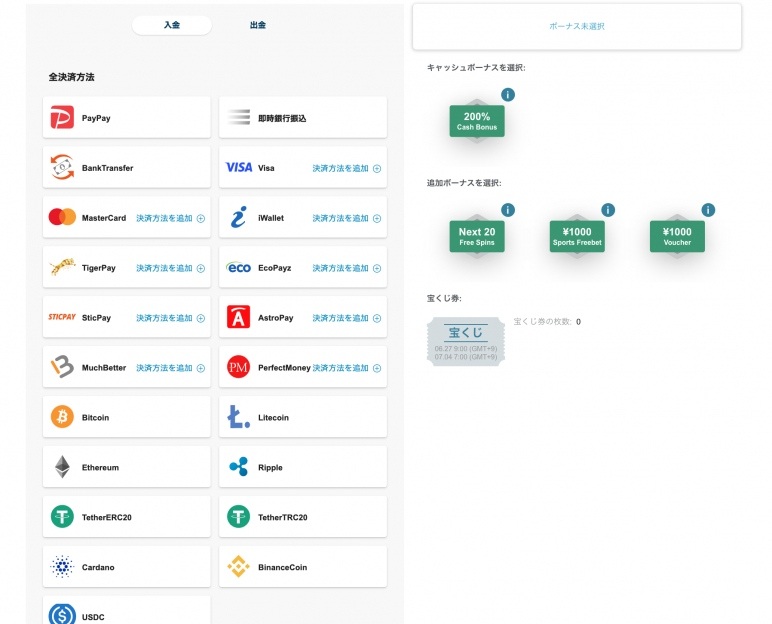Click the BinanceCoin logo icon

click(239, 566)
